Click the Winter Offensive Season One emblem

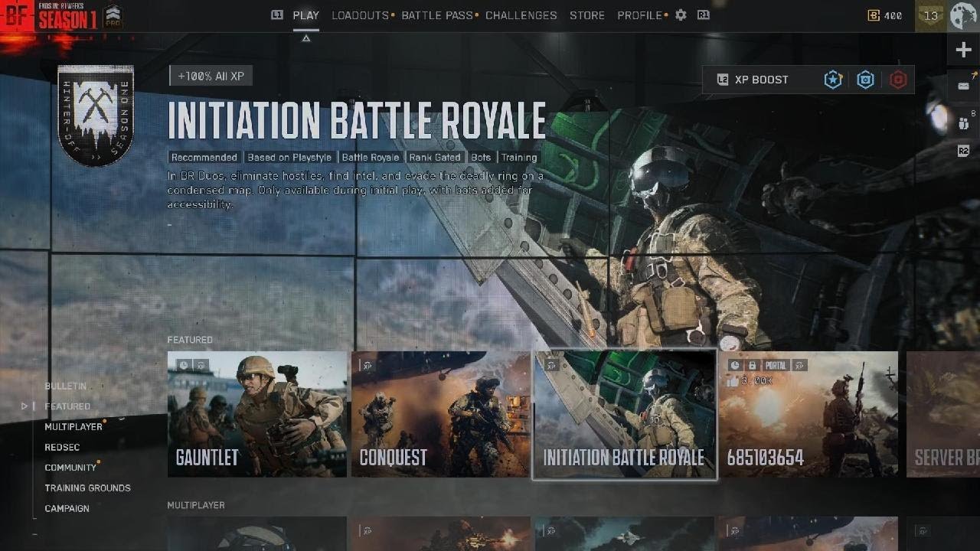click(96, 115)
